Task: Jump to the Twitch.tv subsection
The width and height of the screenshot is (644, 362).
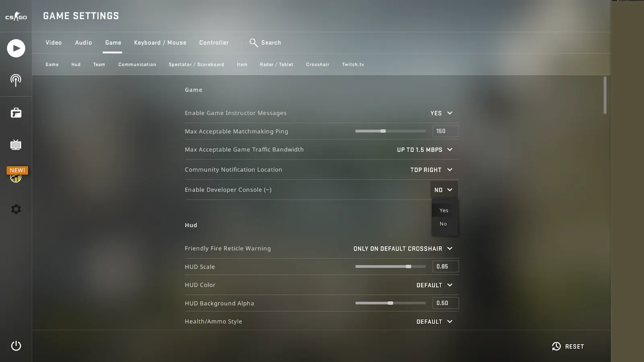Action: (x=353, y=64)
